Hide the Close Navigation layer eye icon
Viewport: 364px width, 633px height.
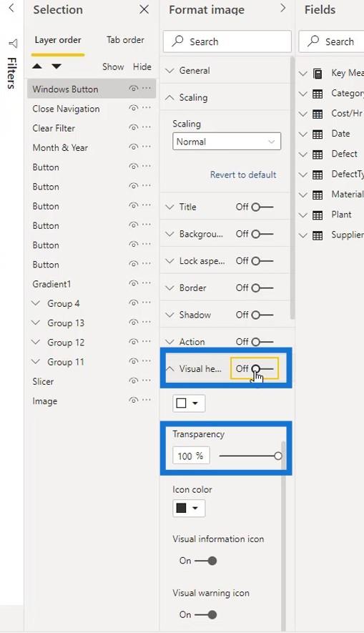[x=134, y=108]
